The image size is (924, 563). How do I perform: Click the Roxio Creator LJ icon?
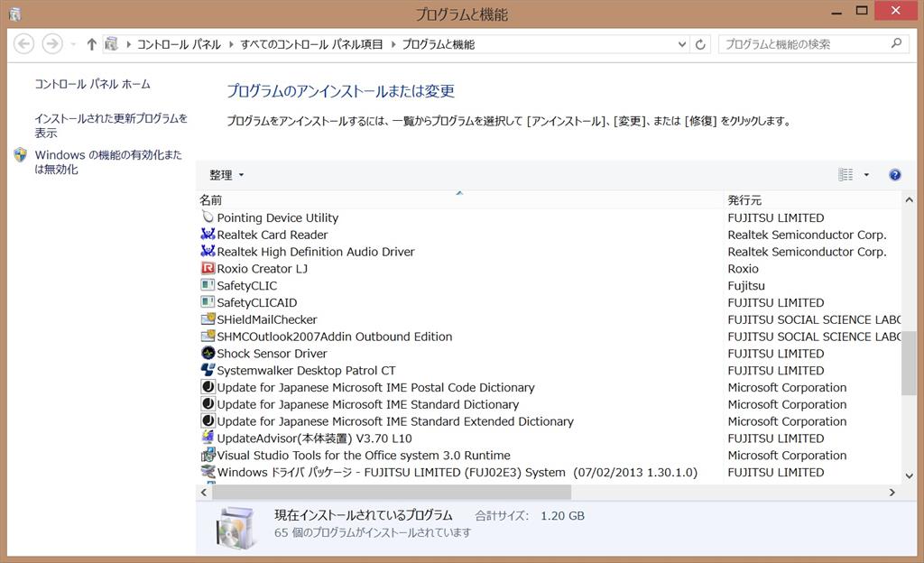point(208,269)
